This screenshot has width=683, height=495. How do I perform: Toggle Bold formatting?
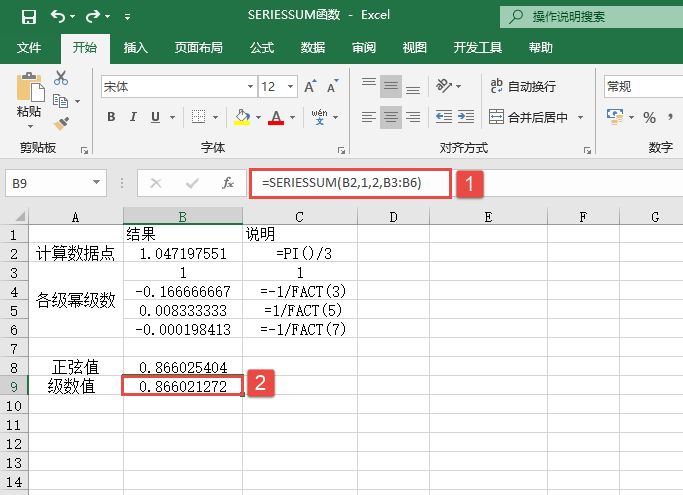111,118
